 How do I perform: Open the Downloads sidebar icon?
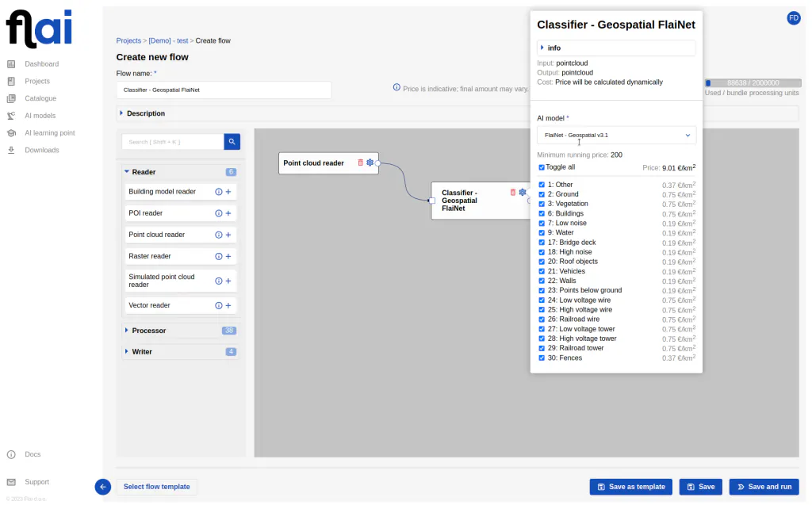click(x=11, y=150)
